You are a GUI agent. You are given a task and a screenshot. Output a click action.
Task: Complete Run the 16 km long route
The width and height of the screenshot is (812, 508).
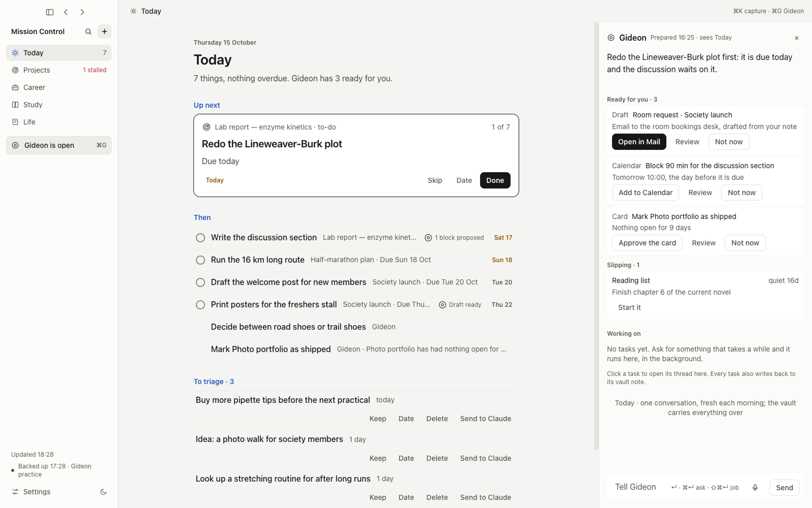point(200,260)
